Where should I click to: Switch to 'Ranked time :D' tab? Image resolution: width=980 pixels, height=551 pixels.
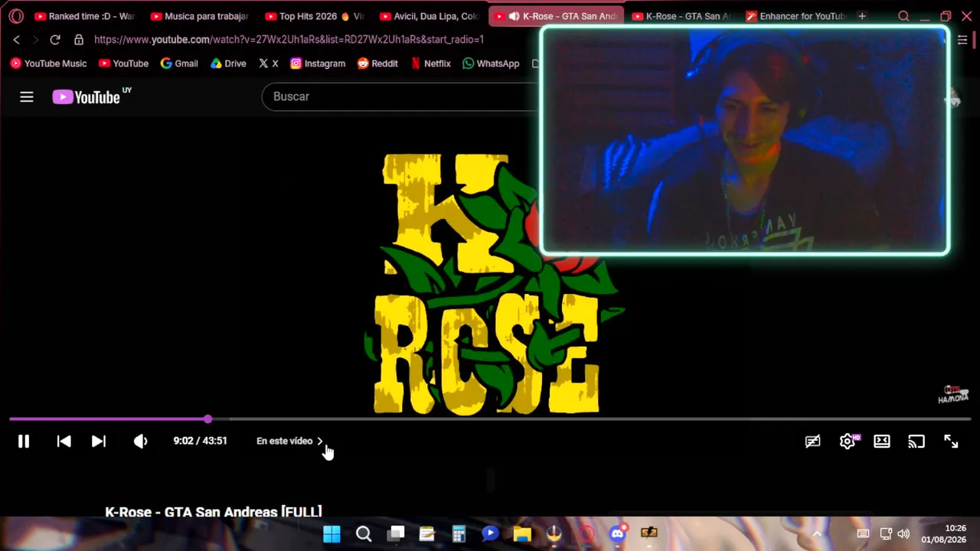click(x=84, y=16)
